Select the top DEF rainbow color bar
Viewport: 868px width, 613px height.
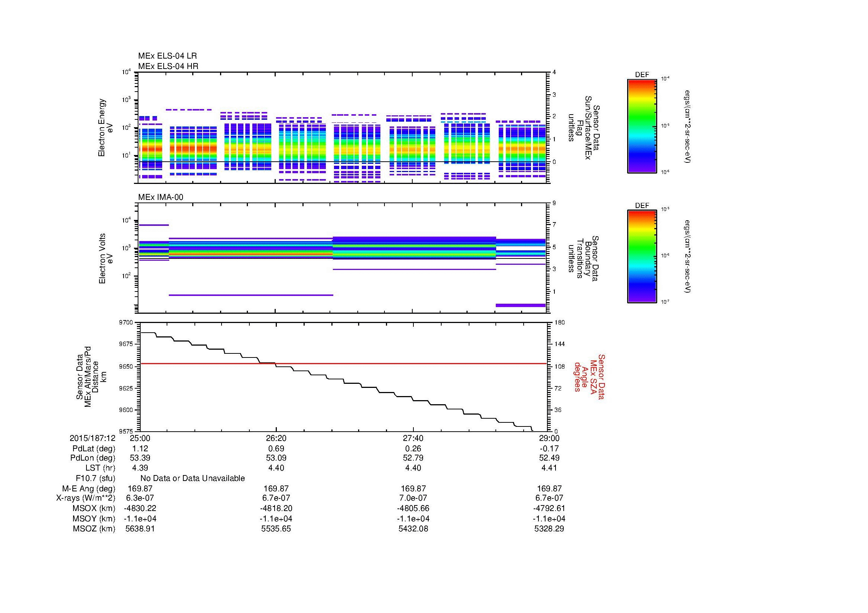pos(642,126)
